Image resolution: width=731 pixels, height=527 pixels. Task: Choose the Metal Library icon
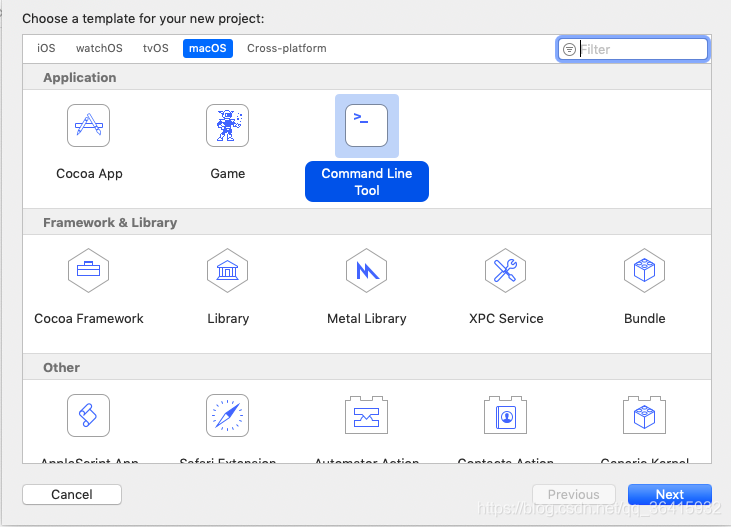tap(366, 270)
